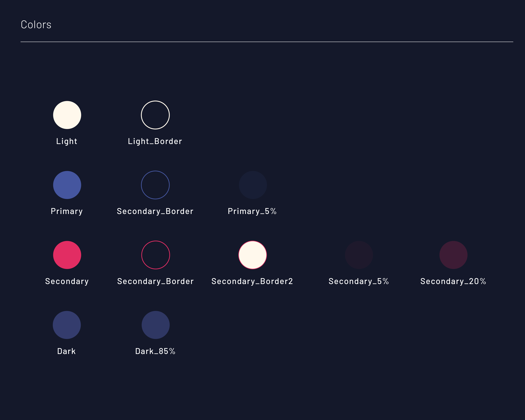This screenshot has width=525, height=420.
Task: Click the maroon Secondary_20% swatch
Action: point(453,255)
